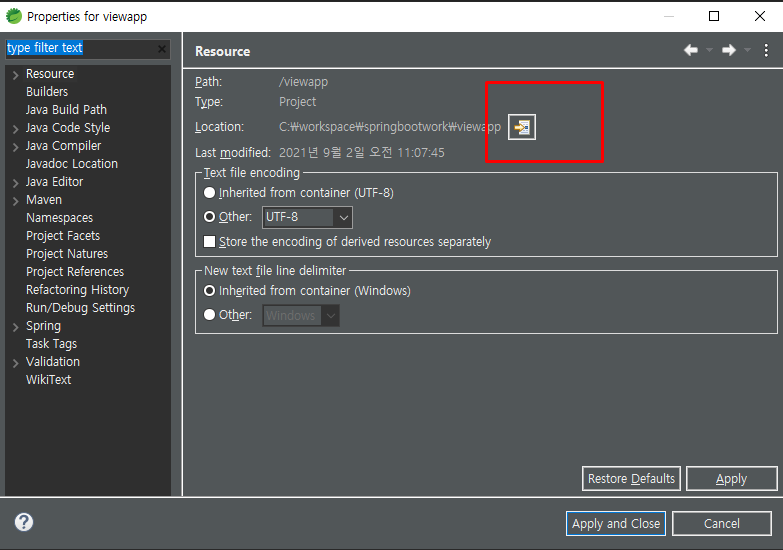Click Restore Defaults button
The width and height of the screenshot is (783, 550).
[631, 479]
